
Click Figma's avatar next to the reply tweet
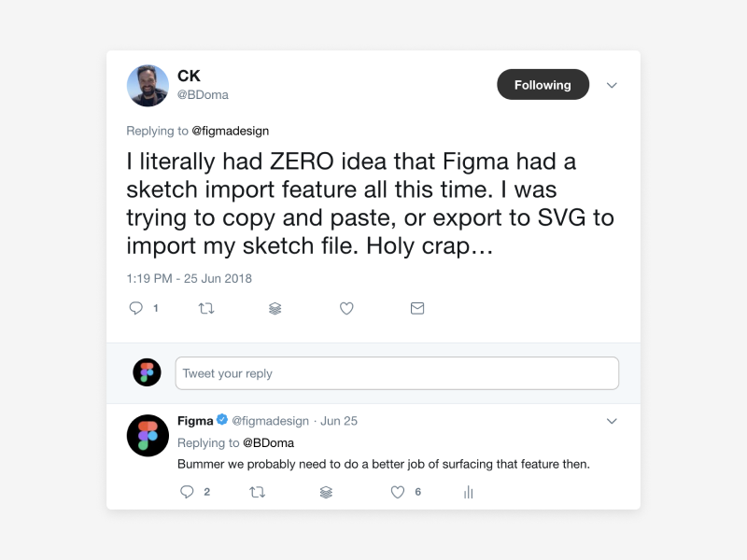[148, 435]
